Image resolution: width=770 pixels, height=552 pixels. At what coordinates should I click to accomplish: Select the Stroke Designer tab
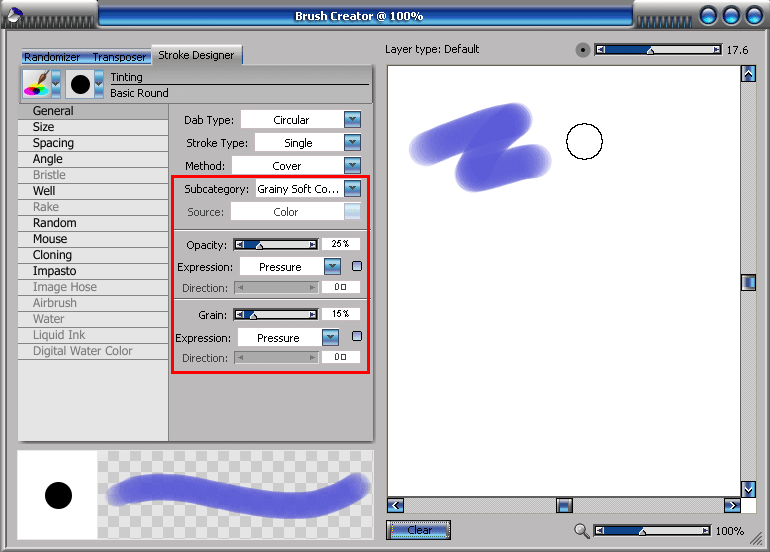196,55
